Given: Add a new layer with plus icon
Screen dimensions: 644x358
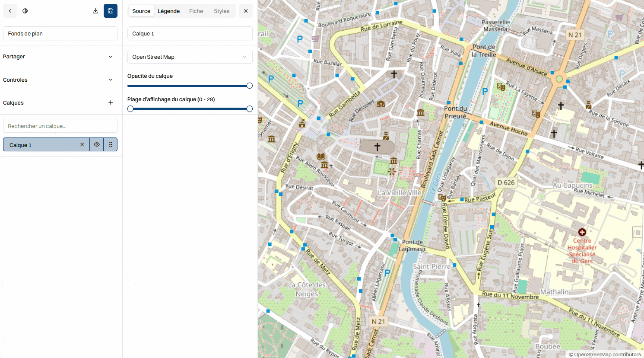Looking at the screenshot, I should [x=111, y=102].
